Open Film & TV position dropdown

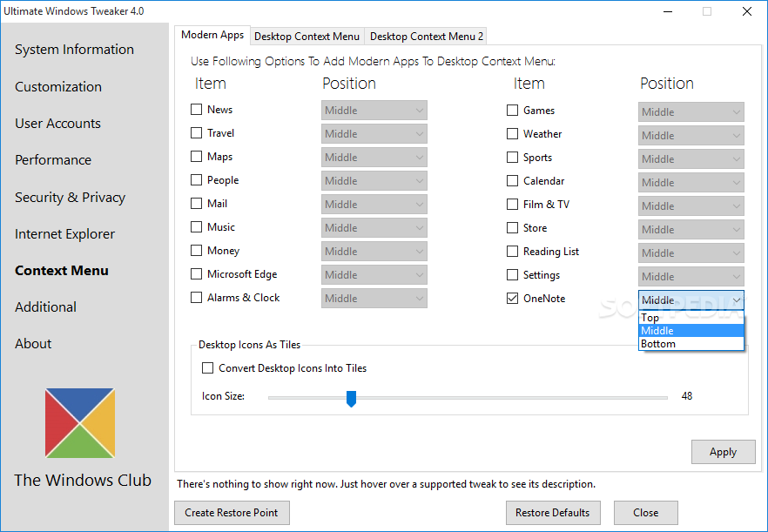691,205
